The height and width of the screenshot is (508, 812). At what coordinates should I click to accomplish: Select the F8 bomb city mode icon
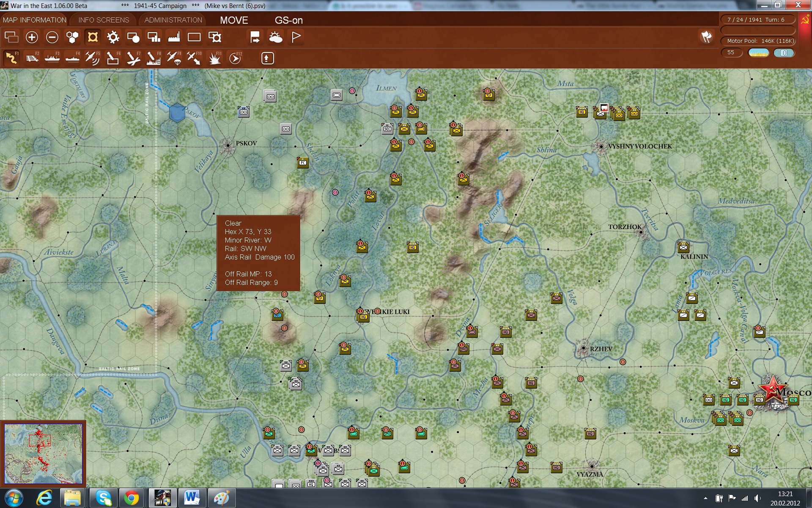click(x=154, y=58)
